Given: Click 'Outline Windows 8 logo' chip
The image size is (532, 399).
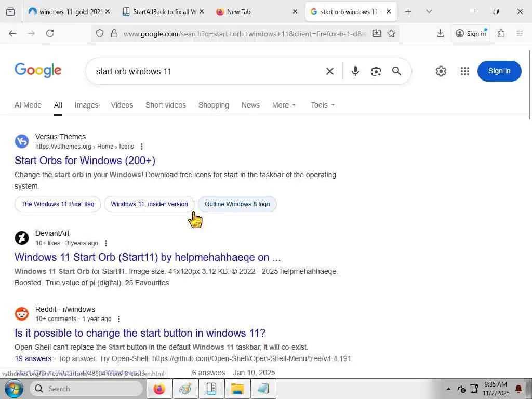Looking at the screenshot, I should coord(237,204).
